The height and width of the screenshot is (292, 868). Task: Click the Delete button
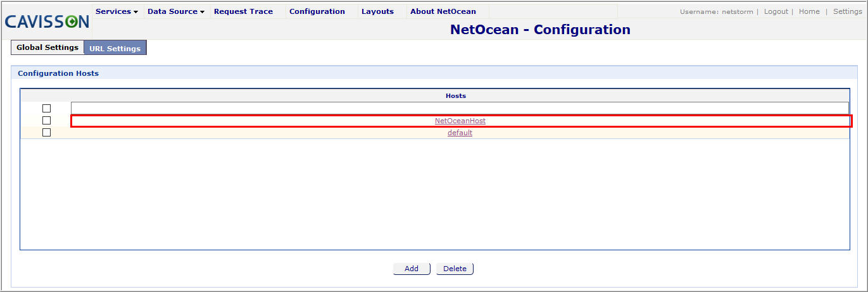(x=455, y=269)
